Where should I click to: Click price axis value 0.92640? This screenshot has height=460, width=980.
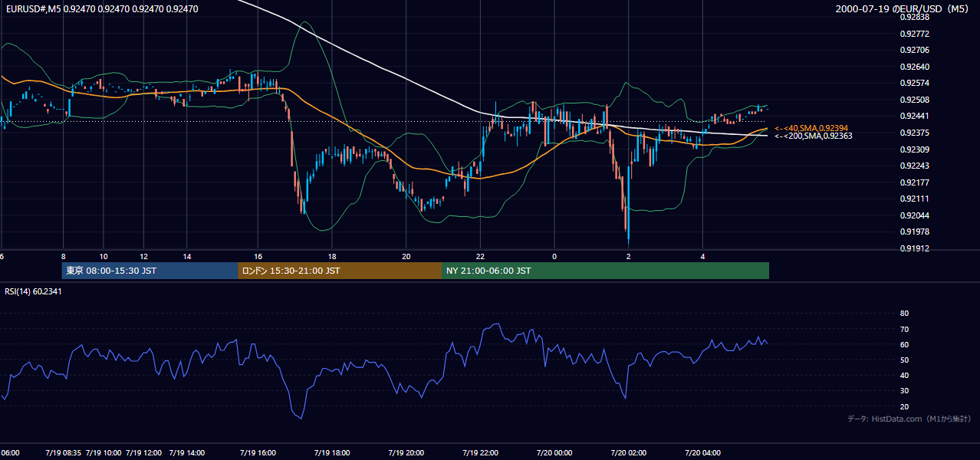point(916,67)
